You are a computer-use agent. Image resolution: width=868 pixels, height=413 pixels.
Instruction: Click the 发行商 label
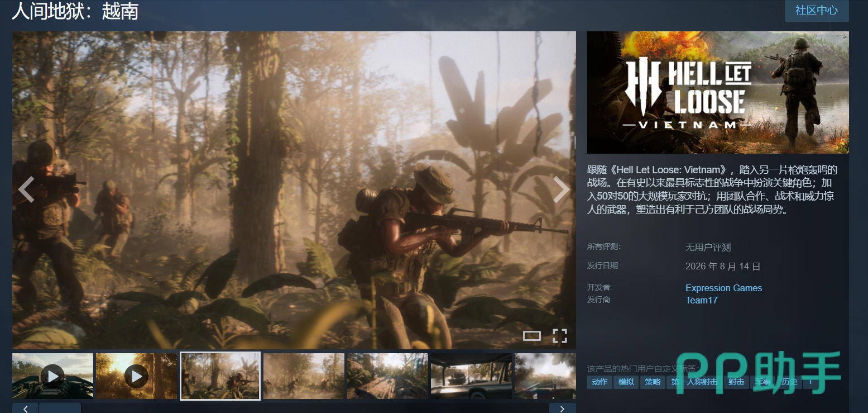click(x=600, y=300)
